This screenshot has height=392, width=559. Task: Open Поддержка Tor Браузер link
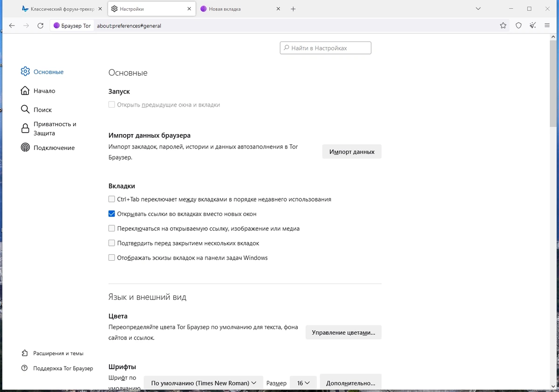pos(57,368)
